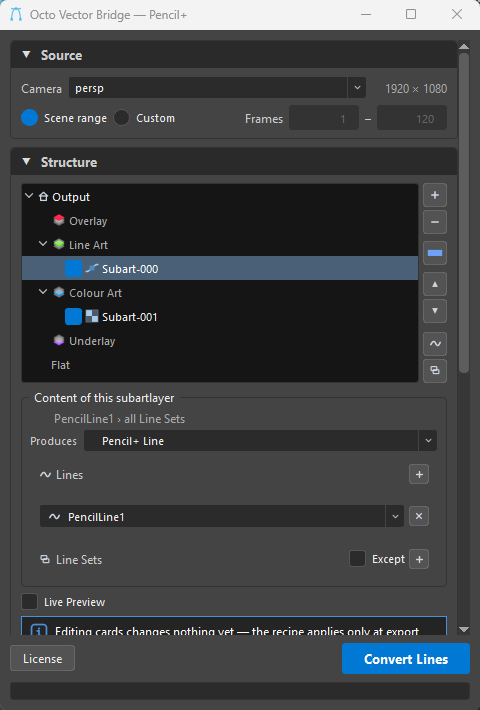Open the Camera persp dropdown
The height and width of the screenshot is (710, 480).
pos(217,88)
